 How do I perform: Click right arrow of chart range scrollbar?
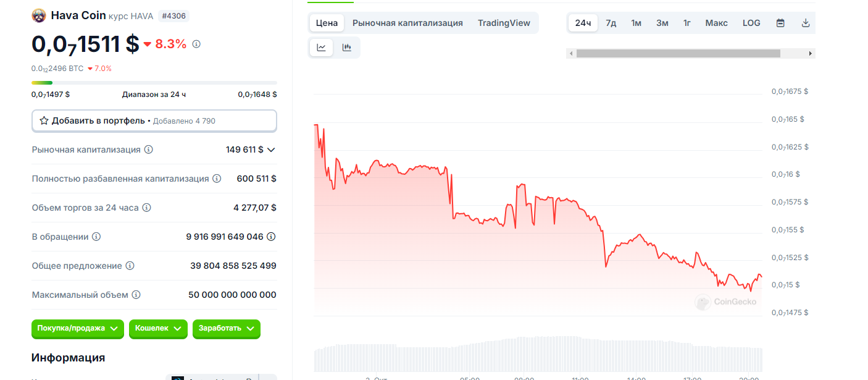tap(810, 54)
